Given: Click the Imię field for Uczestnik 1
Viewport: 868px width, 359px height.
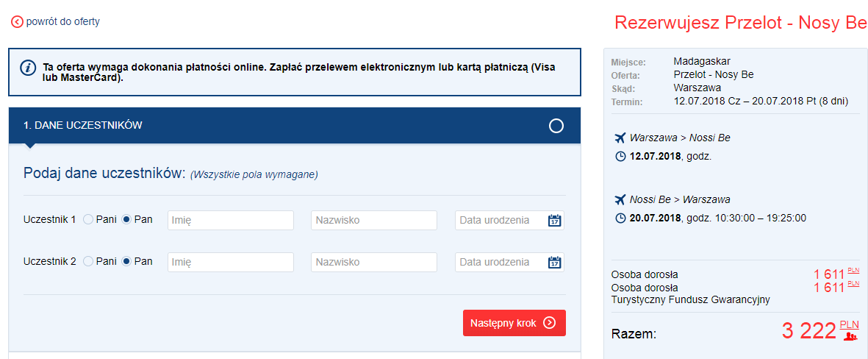Looking at the screenshot, I should [231, 221].
